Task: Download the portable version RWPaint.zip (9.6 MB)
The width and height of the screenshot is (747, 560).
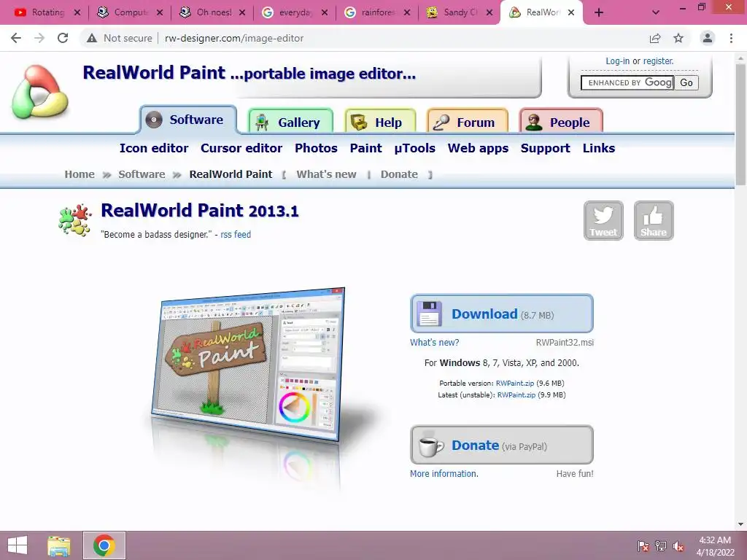Action: coord(515,384)
